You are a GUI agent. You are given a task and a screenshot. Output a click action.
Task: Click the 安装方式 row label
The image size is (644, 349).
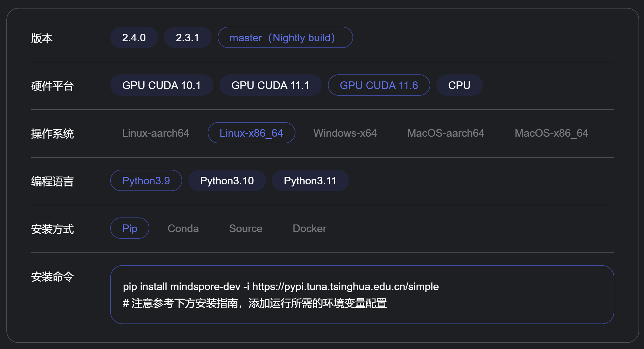tap(53, 229)
